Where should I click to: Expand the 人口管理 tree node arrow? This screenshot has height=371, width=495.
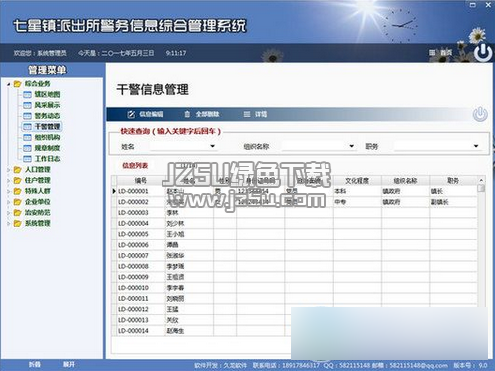pyautogui.click(x=9, y=170)
